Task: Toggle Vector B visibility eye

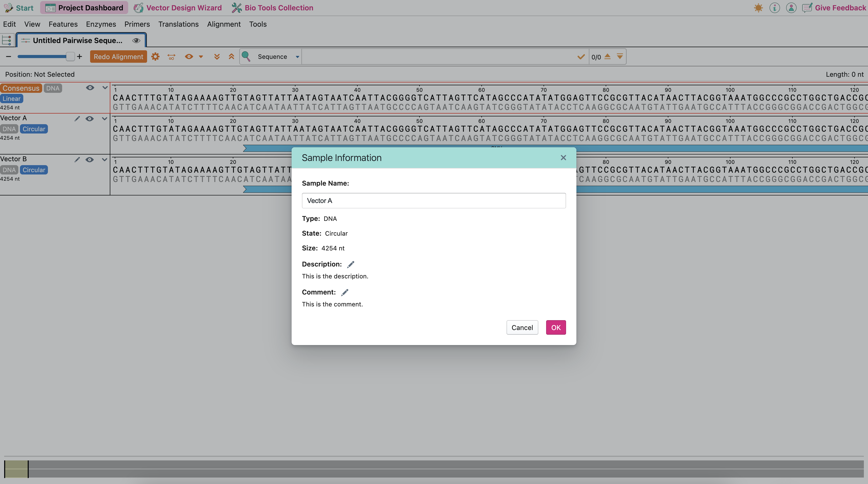Action: pyautogui.click(x=89, y=159)
